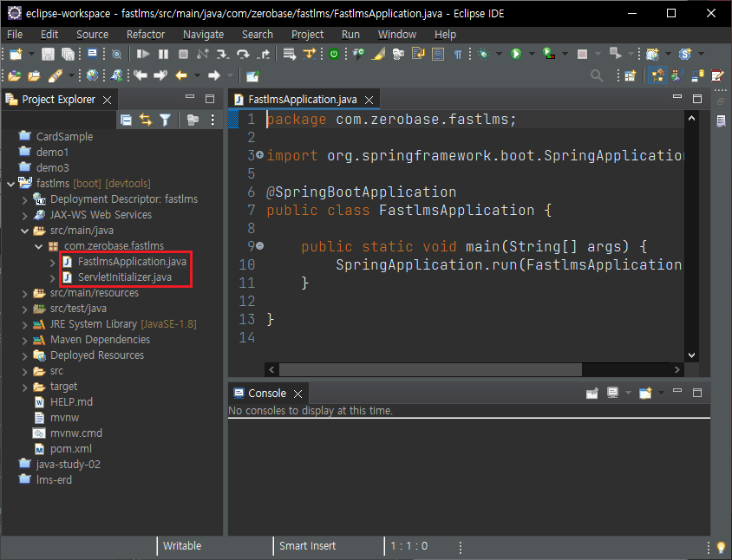Click the filter funnel icon in Project Explorer
The image size is (732, 560).
(166, 120)
